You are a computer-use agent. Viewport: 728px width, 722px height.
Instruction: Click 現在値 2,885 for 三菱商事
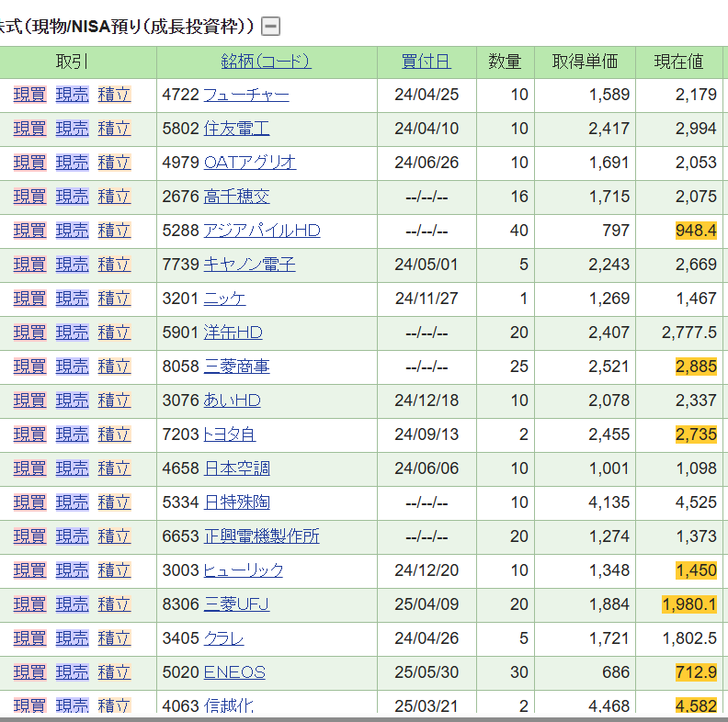696,367
